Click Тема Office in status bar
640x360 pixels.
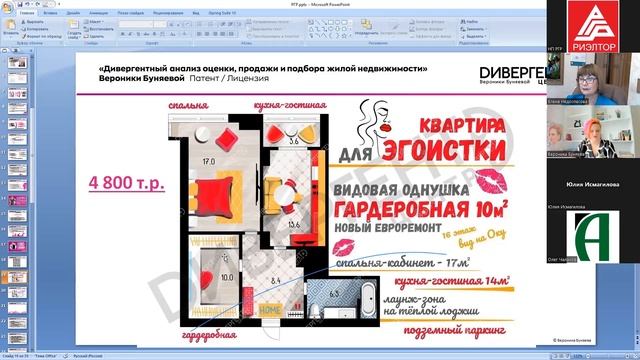(x=45, y=356)
